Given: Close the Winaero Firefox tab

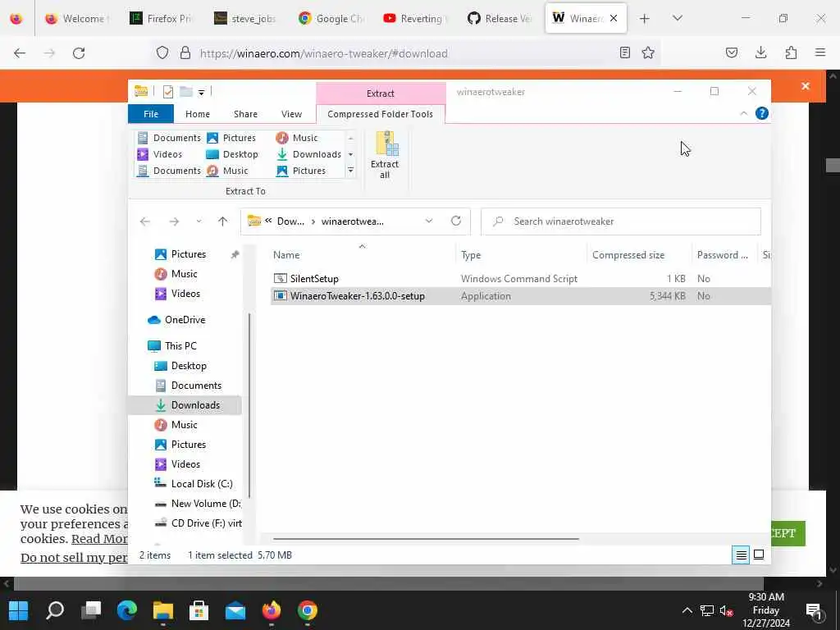Looking at the screenshot, I should tap(614, 18).
